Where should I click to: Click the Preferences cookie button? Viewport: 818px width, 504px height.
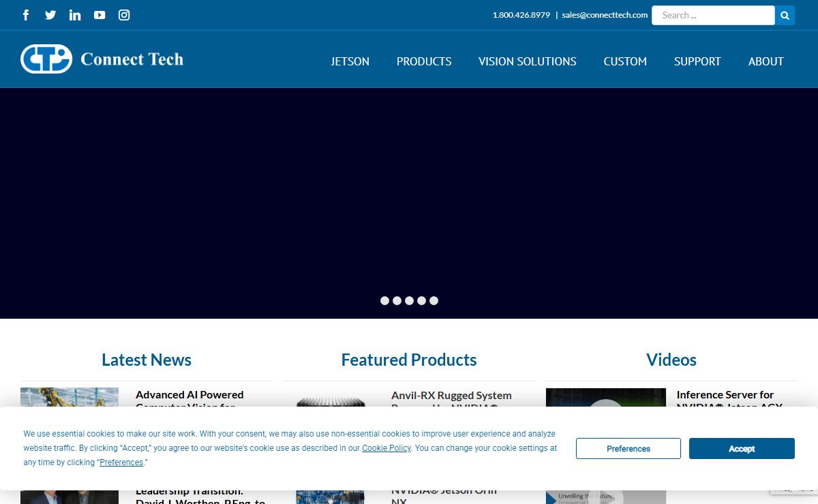(x=628, y=448)
